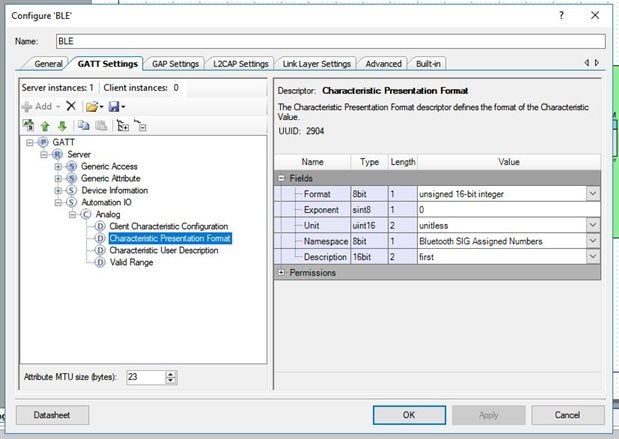Click the save floppy disk icon
619x439 pixels.
pos(113,106)
